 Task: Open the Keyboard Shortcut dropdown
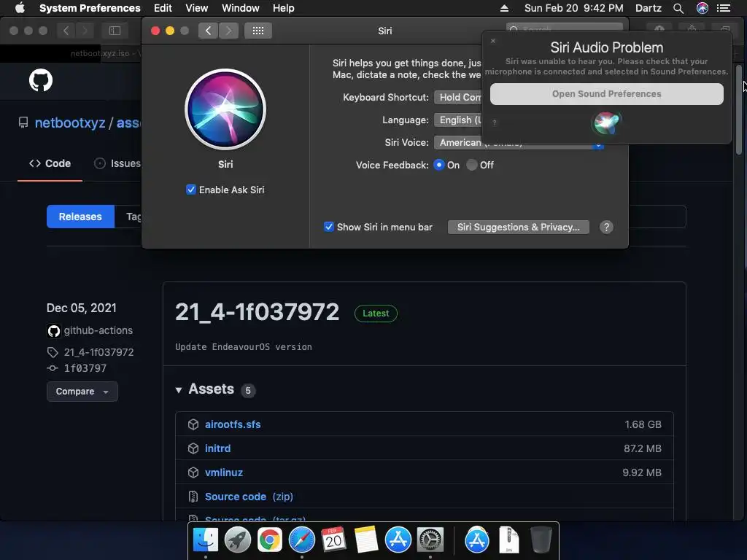[458, 97]
